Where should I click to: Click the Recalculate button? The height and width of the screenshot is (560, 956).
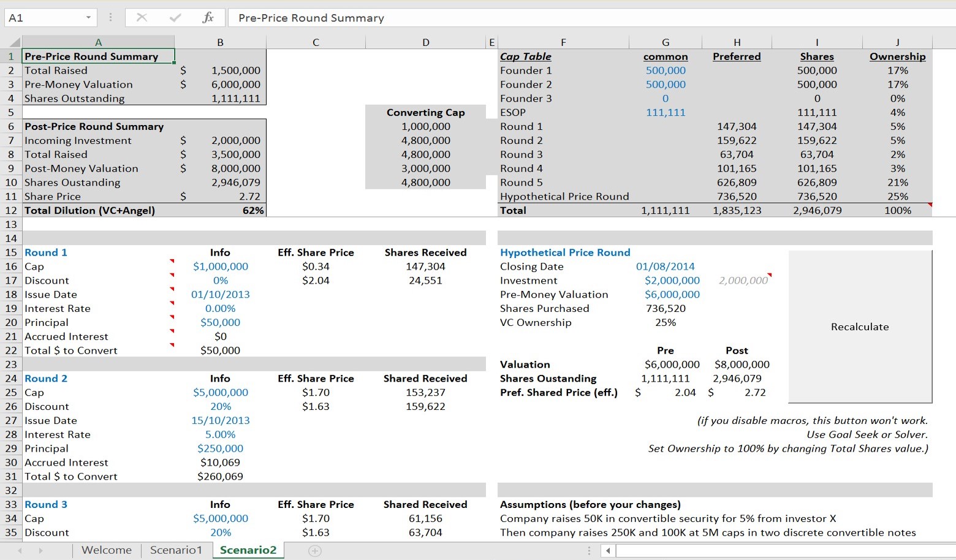coord(860,327)
